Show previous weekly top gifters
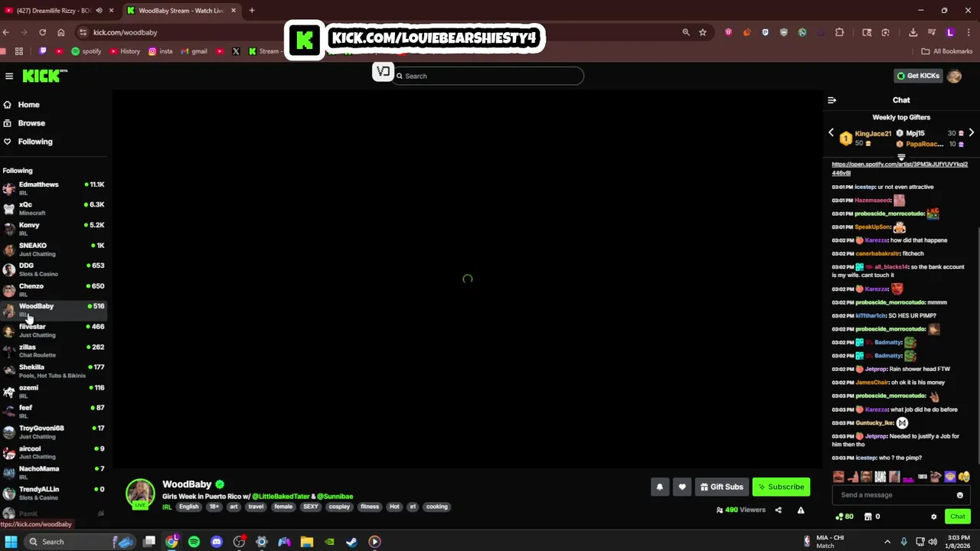Image resolution: width=980 pixels, height=551 pixels. point(831,133)
